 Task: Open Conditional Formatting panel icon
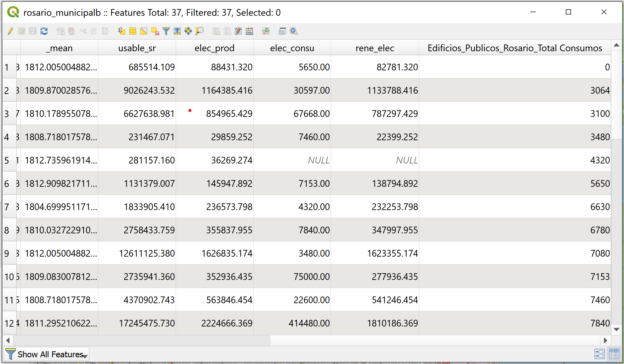[266, 31]
